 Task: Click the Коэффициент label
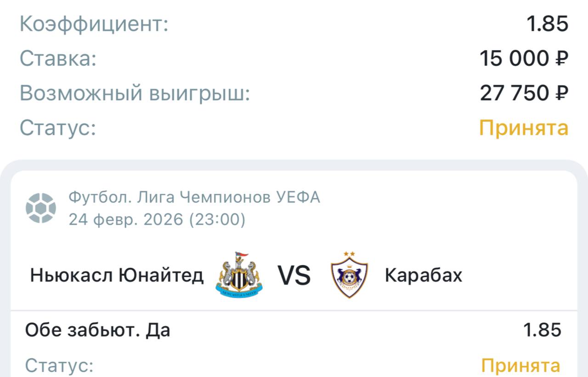click(x=94, y=24)
